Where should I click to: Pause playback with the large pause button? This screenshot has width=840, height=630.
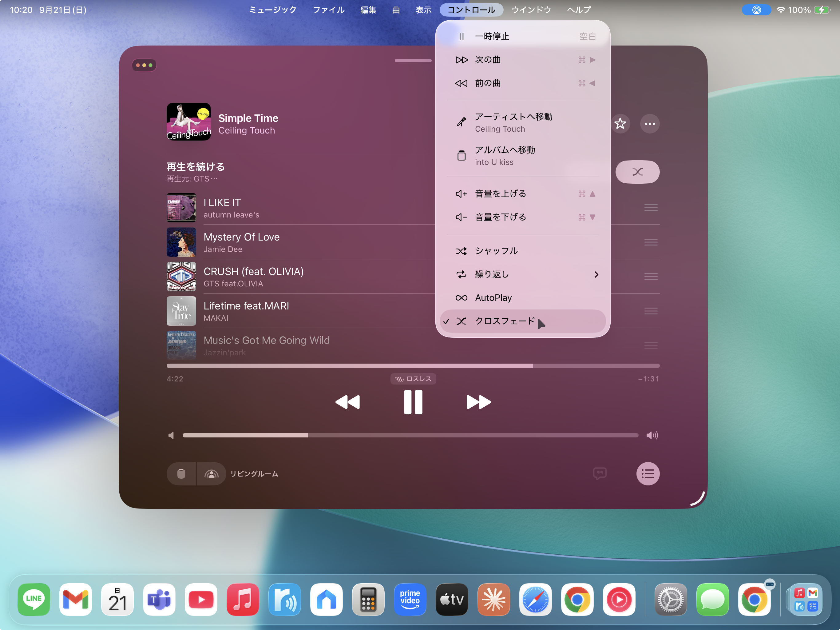point(413,402)
